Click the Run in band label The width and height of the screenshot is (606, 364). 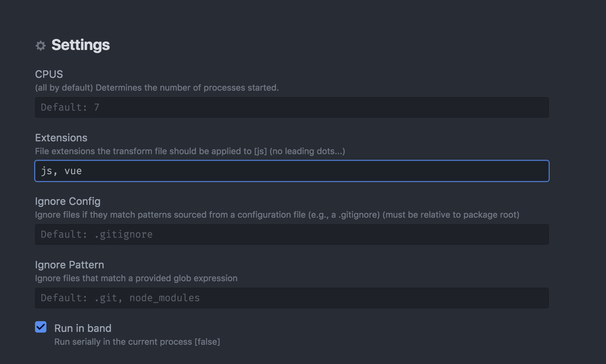coord(83,328)
